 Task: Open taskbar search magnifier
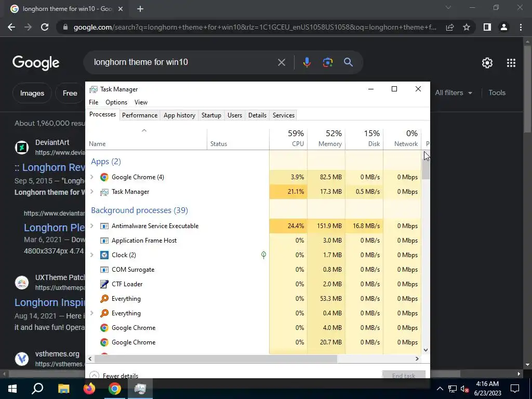point(37,389)
